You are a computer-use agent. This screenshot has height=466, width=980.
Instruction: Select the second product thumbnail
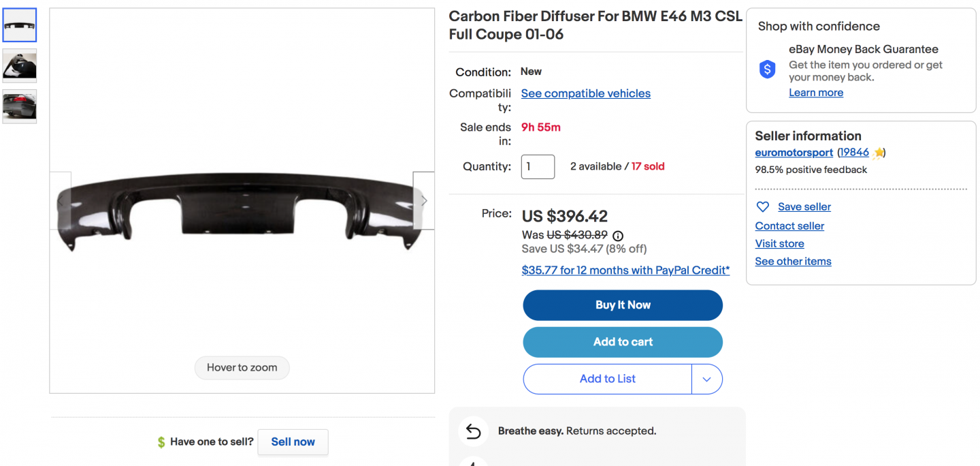coord(20,65)
